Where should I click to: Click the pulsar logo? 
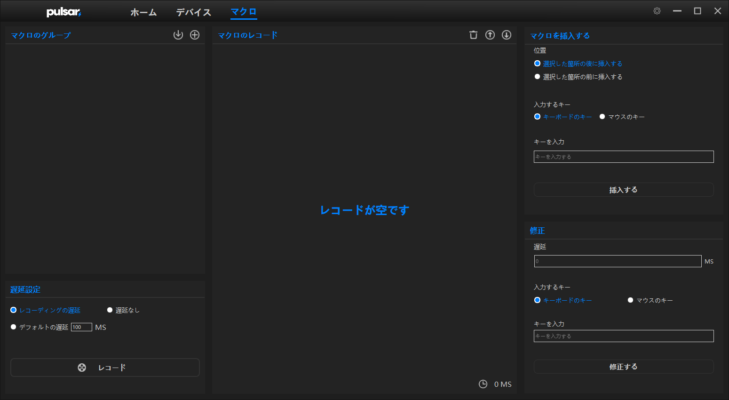click(65, 12)
